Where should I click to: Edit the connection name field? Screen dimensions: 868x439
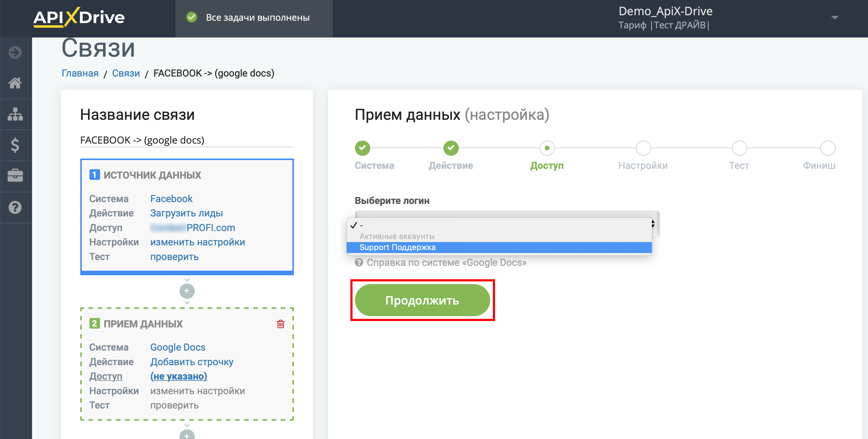point(187,140)
